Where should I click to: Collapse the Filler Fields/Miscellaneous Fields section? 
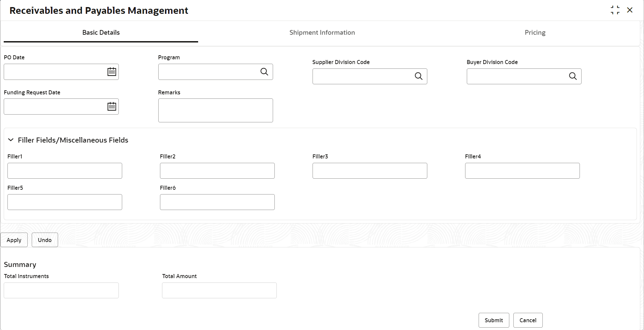coord(11,140)
